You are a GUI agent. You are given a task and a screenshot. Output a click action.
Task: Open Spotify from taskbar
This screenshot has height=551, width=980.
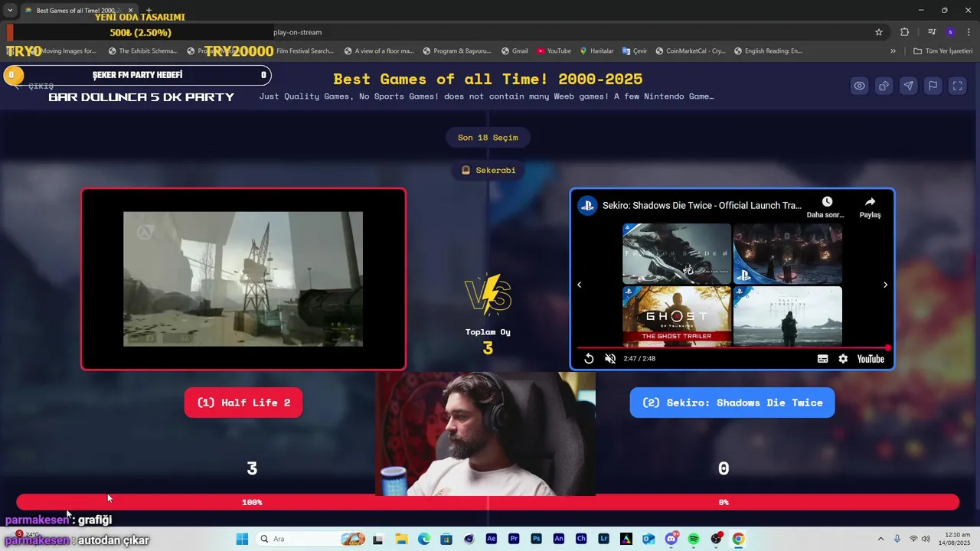(x=694, y=539)
